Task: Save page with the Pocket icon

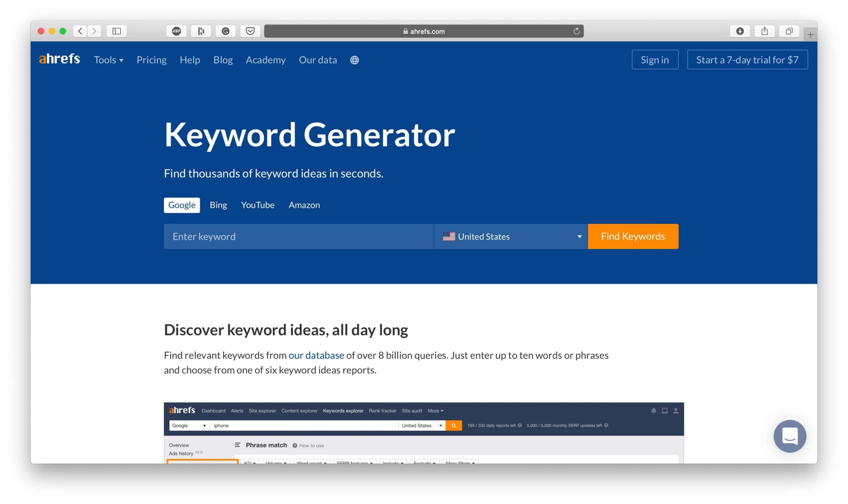Action: pyautogui.click(x=250, y=31)
